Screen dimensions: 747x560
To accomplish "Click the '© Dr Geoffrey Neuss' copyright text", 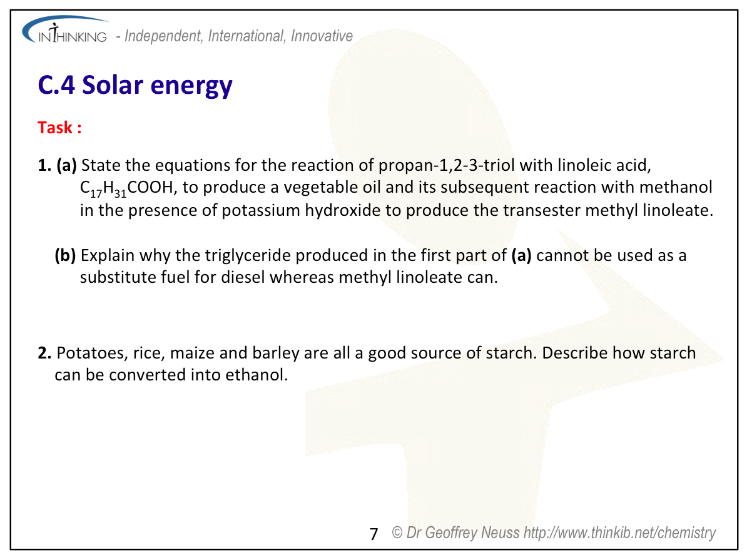I will tap(455, 533).
